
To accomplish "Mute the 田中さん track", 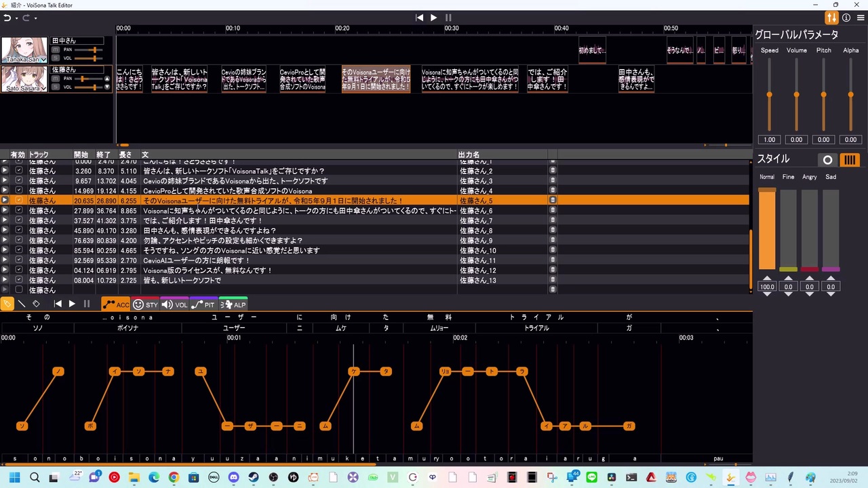I will (56, 49).
